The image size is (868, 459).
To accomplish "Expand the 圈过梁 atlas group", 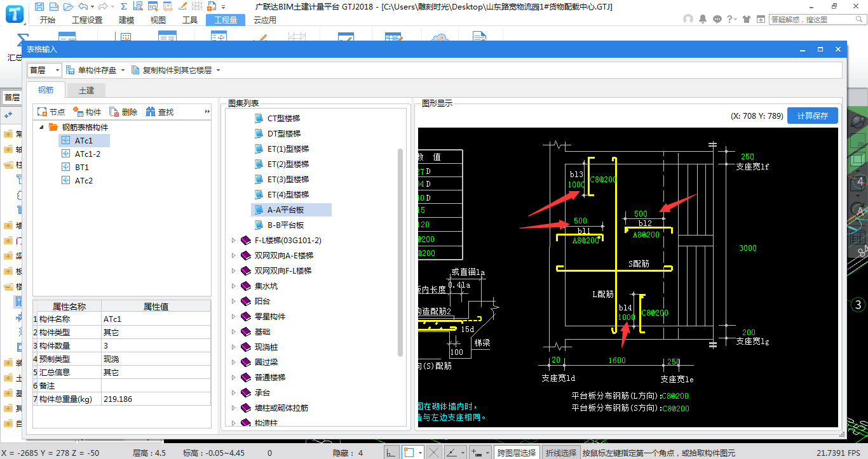I will [233, 362].
